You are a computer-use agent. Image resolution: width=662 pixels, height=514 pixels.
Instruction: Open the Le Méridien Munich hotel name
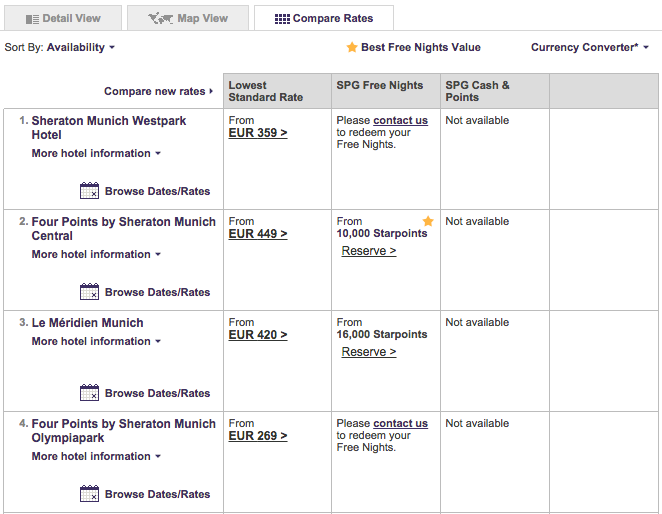[x=87, y=323]
